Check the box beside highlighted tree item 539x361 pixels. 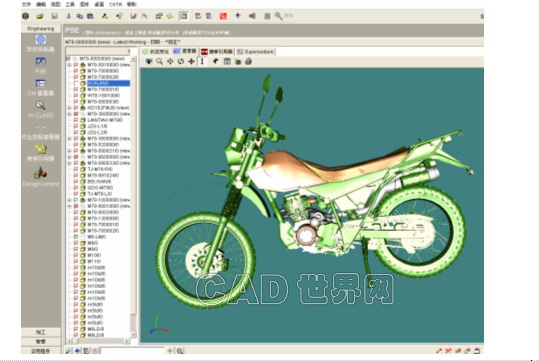76,83
